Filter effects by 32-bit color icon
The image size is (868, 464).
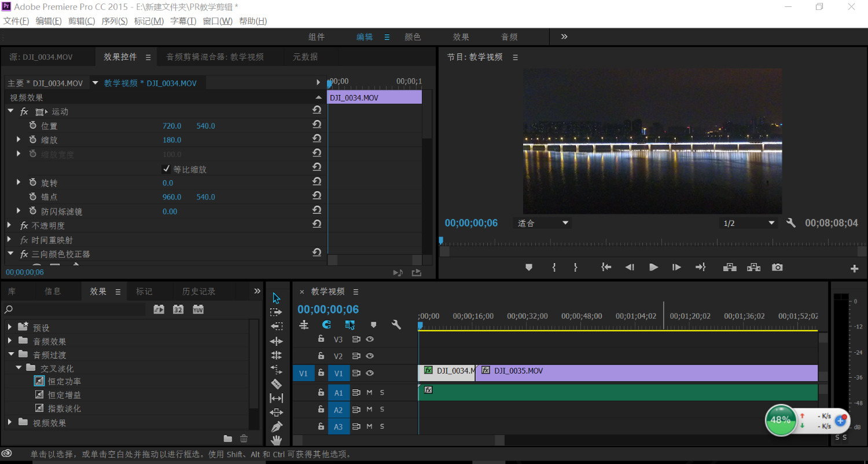pyautogui.click(x=178, y=309)
